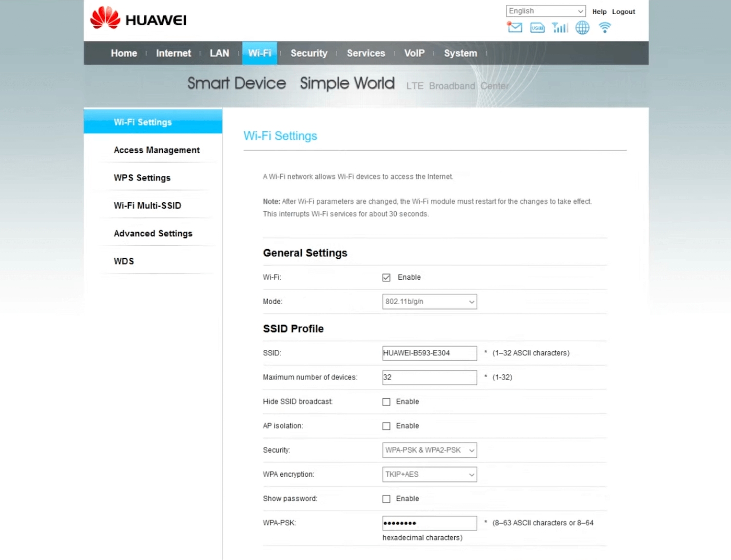
Task: Click the Huawei logo
Action: (x=138, y=19)
